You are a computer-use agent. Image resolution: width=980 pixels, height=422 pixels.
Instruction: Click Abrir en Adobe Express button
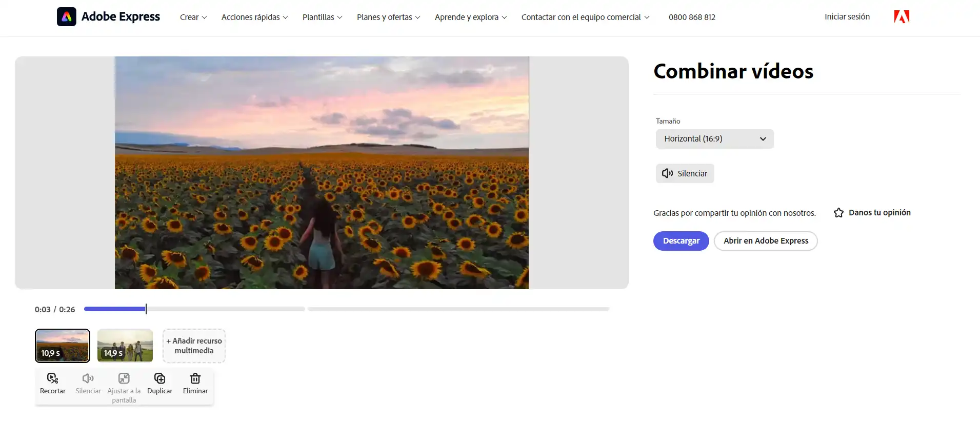[766, 241]
